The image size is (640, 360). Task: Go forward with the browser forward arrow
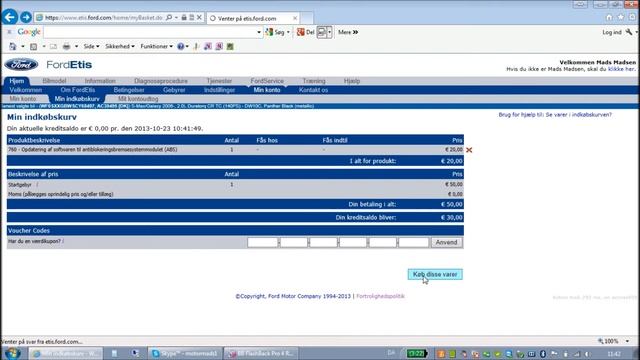point(26,17)
